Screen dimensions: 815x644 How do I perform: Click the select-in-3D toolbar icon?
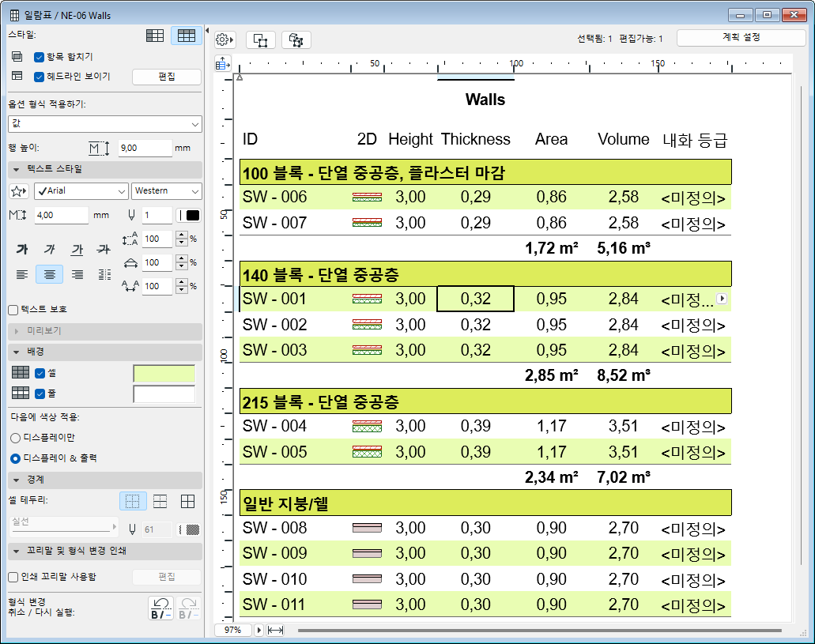coord(296,40)
